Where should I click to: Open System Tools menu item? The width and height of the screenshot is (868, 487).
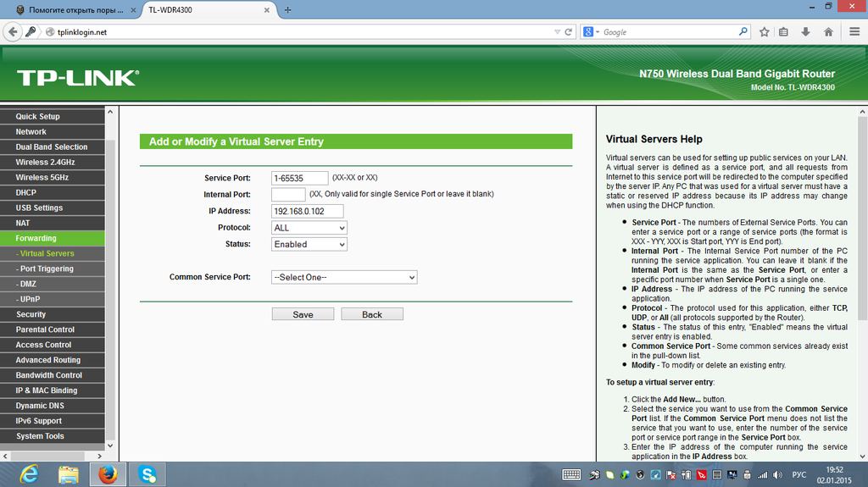(52, 436)
